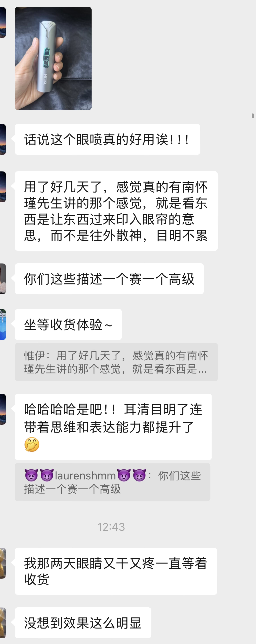Select the 坐等收货体验 message bubble
Viewport: 256px width, 644px height.
[x=68, y=324]
